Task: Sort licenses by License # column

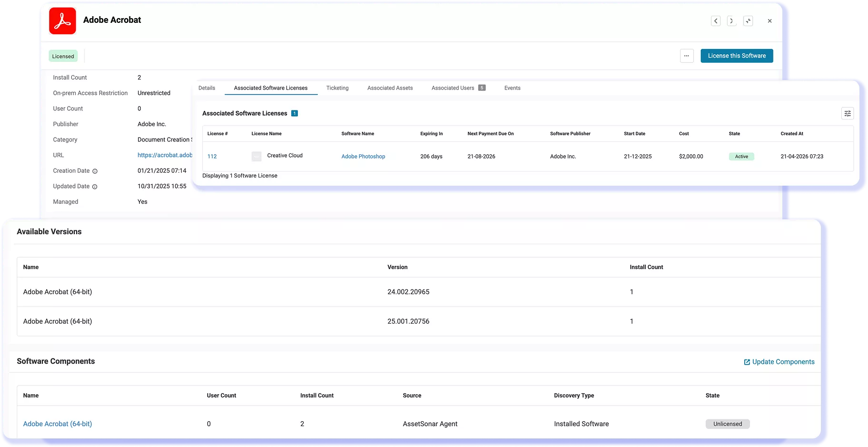Action: point(217,134)
